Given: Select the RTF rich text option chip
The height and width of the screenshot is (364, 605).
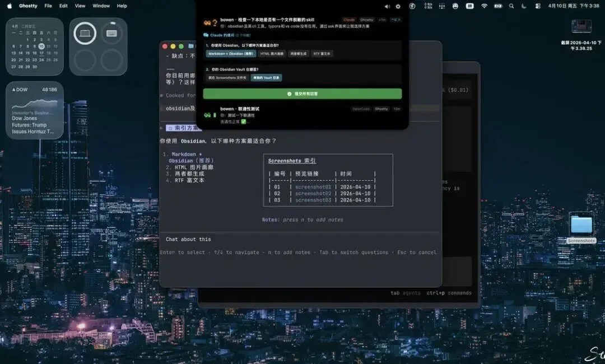Looking at the screenshot, I should (322, 54).
